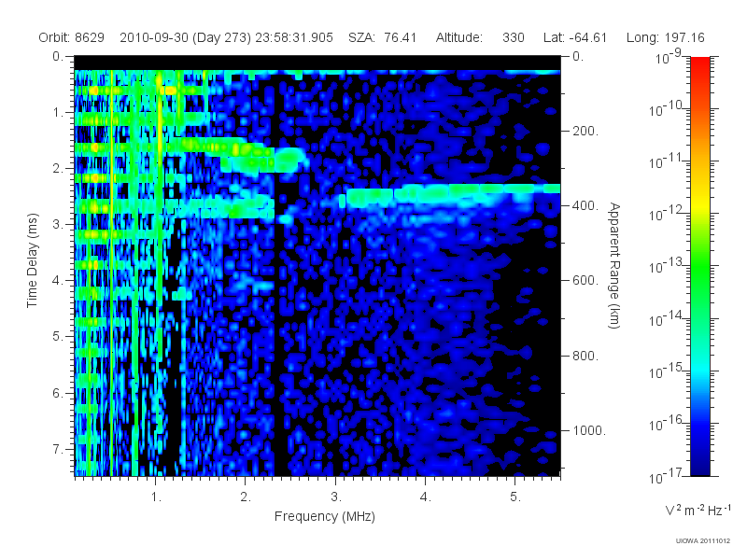Click the 'Frequency (MHz)' axis label
Screen dimensions: 747x560
pyautogui.click(x=324, y=517)
